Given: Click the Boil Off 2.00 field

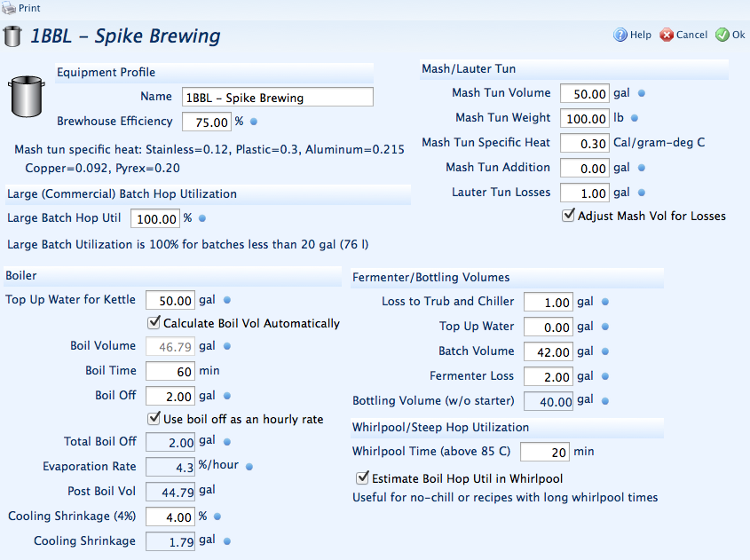Looking at the screenshot, I should (170, 396).
